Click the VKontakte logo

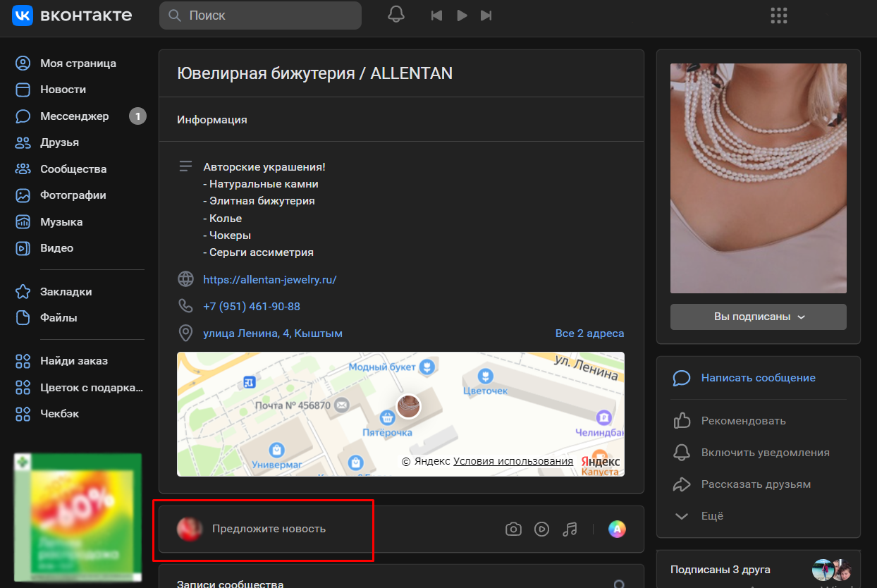72,16
